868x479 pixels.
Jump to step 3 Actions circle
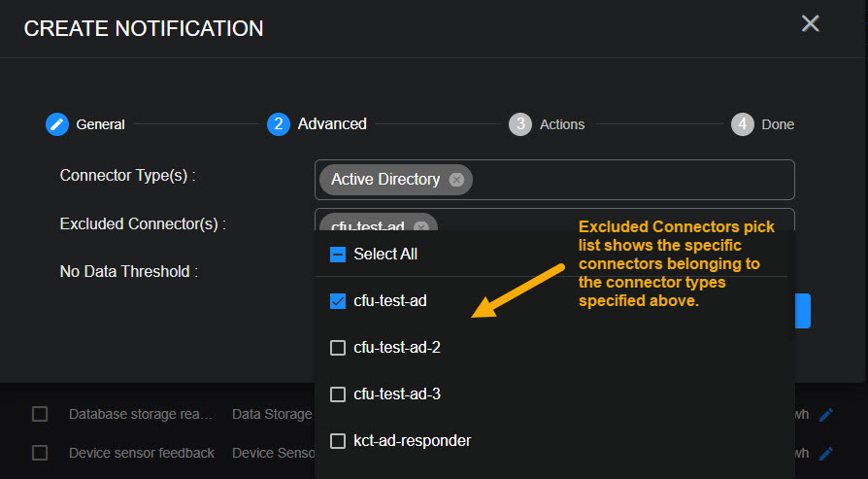[x=520, y=124]
